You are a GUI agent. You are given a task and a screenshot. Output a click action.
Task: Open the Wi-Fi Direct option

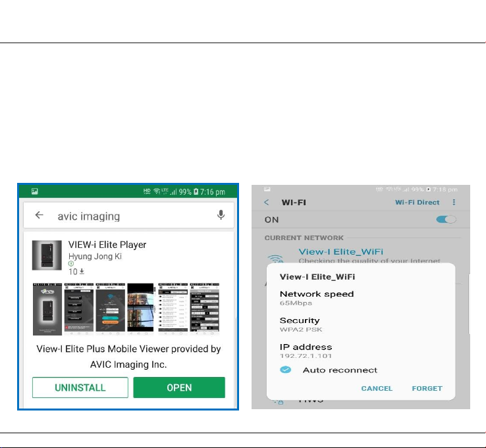tap(417, 203)
